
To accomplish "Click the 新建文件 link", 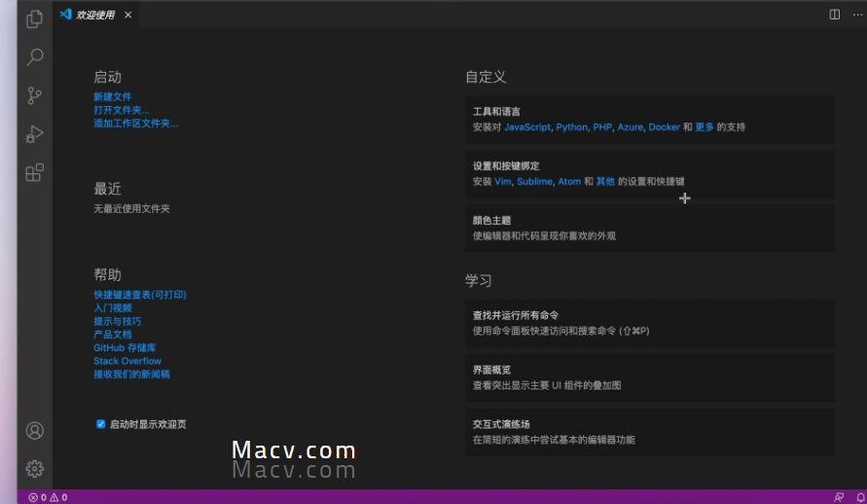I will pyautogui.click(x=112, y=96).
